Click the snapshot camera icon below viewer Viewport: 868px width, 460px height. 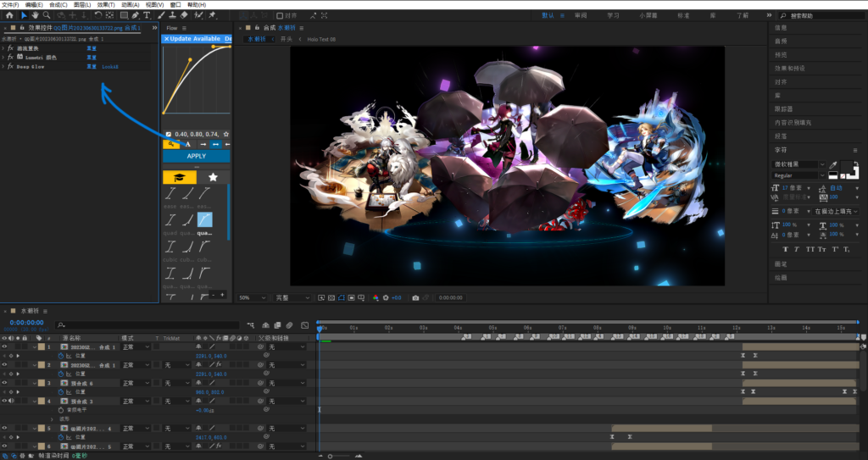[415, 298]
